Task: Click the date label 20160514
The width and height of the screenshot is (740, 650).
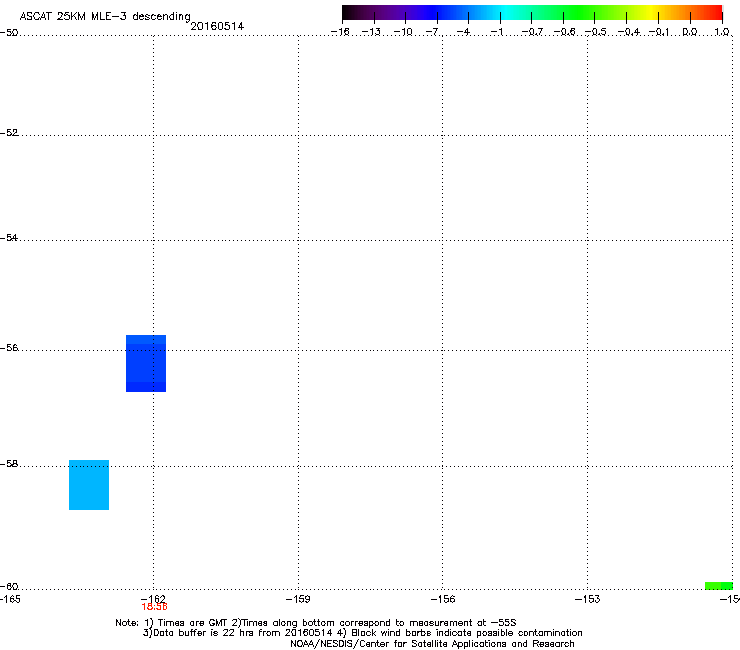Action: click(x=217, y=26)
